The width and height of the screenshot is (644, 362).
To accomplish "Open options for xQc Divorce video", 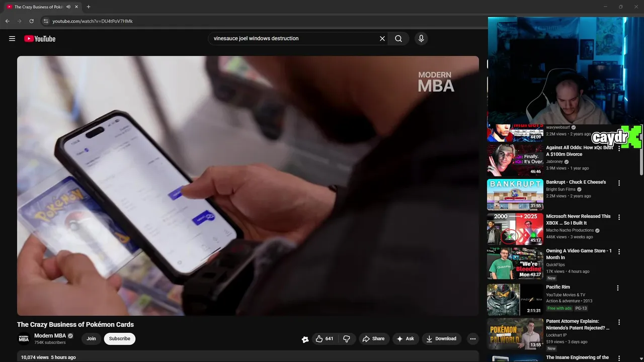I will click(619, 149).
